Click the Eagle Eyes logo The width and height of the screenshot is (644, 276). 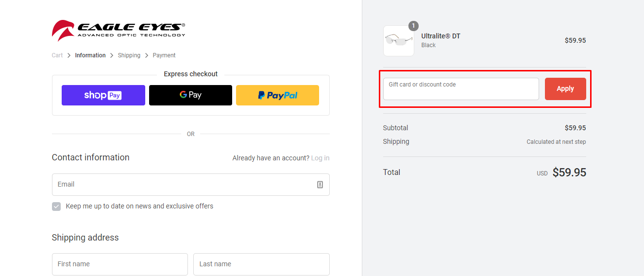pyautogui.click(x=119, y=30)
